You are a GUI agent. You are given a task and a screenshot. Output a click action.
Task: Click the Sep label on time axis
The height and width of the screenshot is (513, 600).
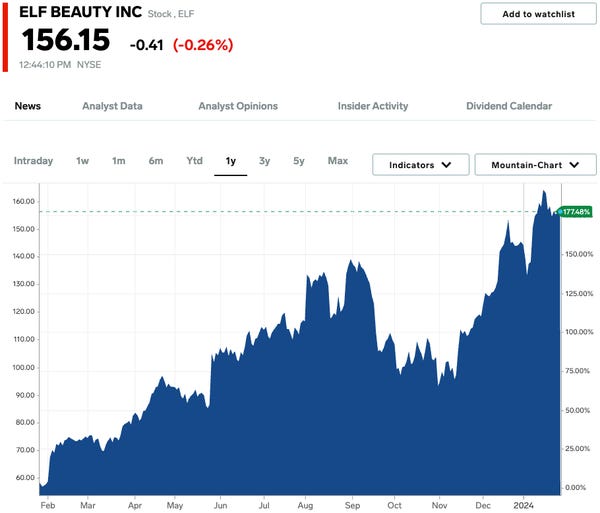pyautogui.click(x=352, y=505)
